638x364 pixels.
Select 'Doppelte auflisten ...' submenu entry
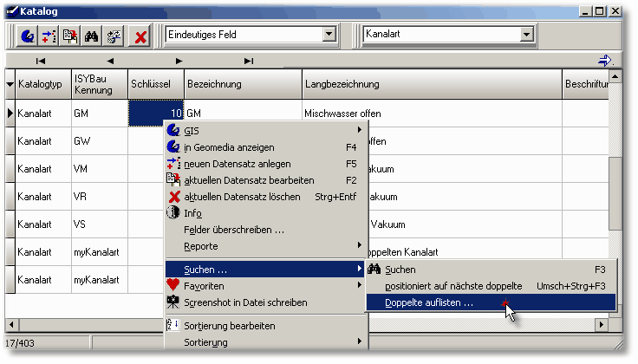[x=492, y=302]
